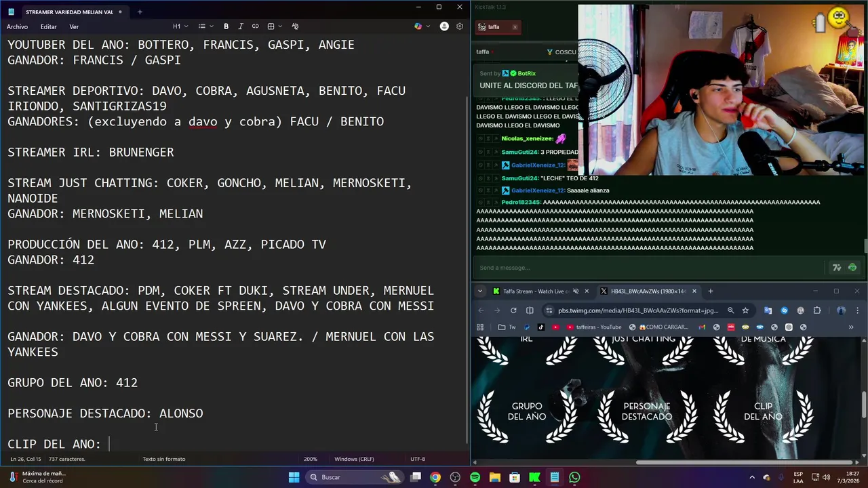868x488 pixels.
Task: Click taskbar Buscar search box
Action: [355, 477]
